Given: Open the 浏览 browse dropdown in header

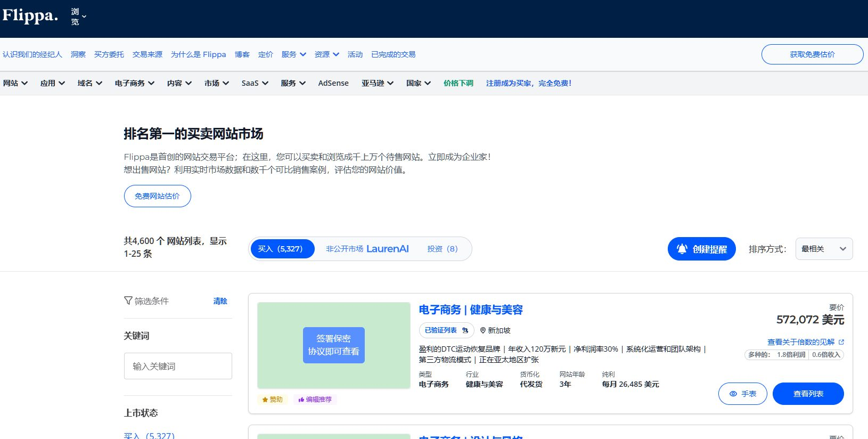Looking at the screenshot, I should pos(78,17).
